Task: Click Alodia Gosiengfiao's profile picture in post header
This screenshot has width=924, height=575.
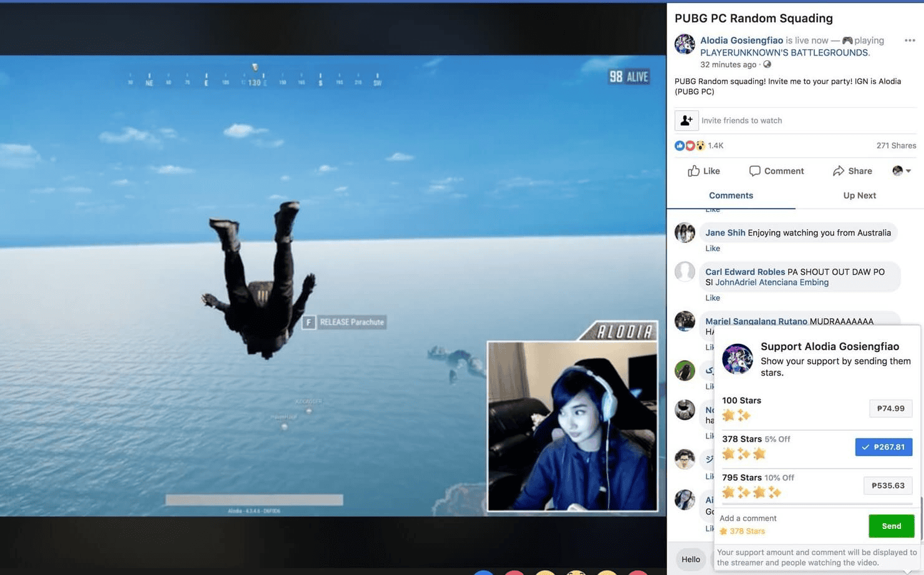Action: 685,44
